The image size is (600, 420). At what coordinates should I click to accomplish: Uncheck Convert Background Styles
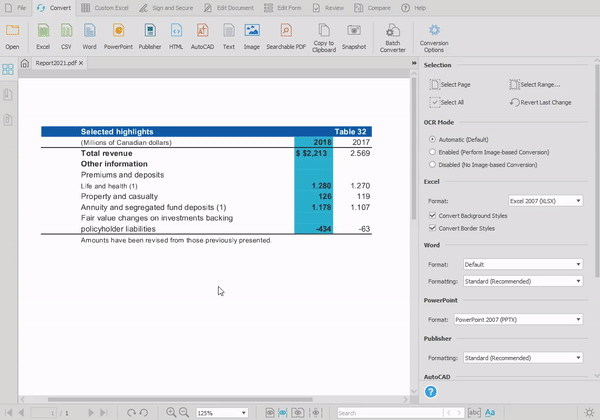432,215
